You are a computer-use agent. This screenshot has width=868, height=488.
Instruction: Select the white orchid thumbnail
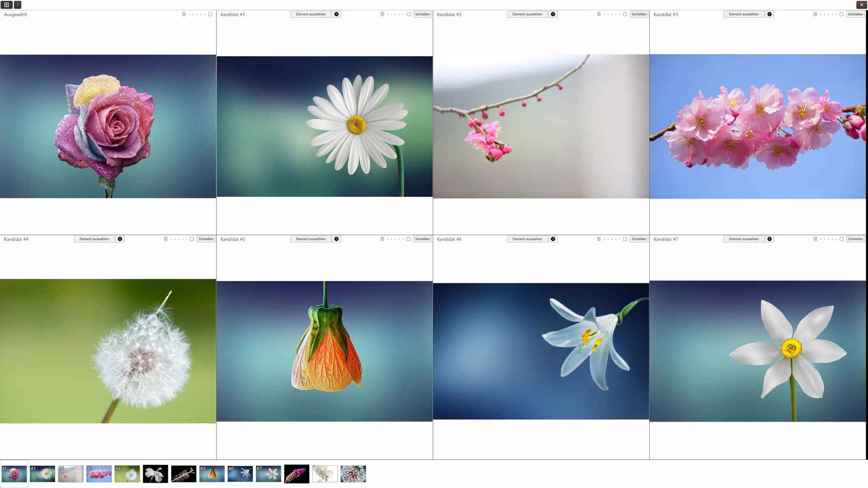325,474
